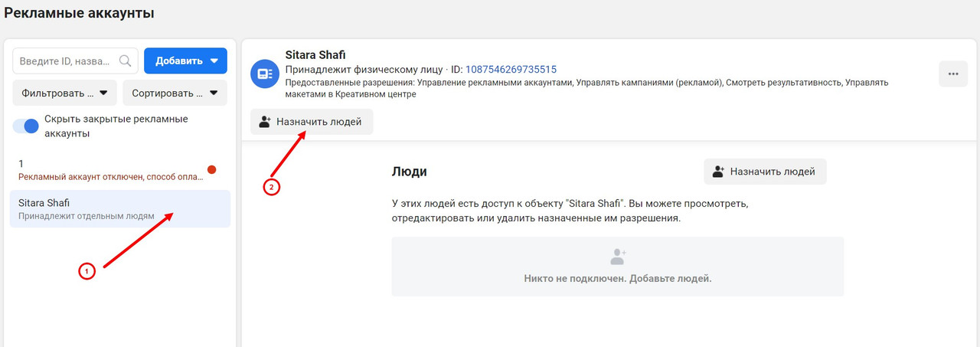Click the Рекламные аккаунты page heading

[79, 13]
